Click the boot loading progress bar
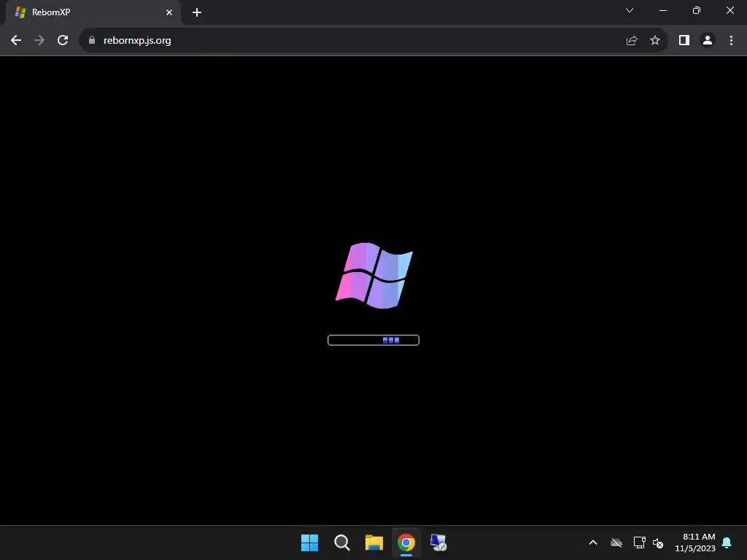The width and height of the screenshot is (747, 560). coord(373,340)
